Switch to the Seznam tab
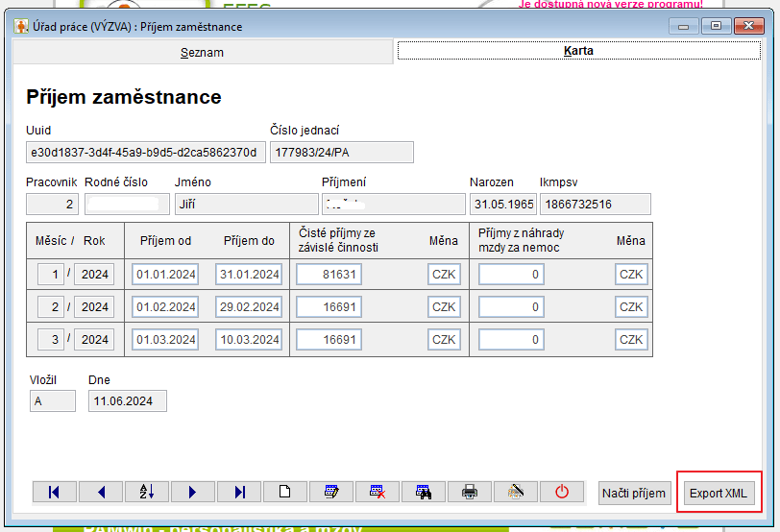 click(x=202, y=52)
